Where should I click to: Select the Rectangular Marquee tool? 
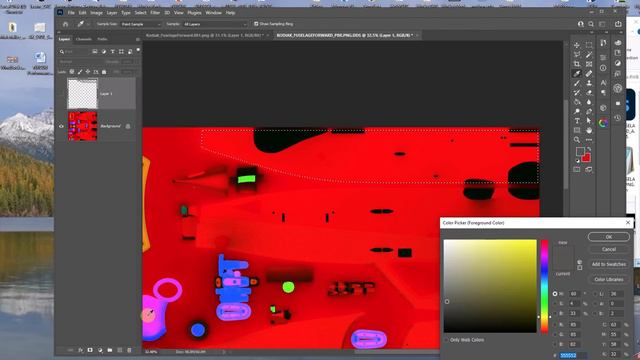point(589,45)
